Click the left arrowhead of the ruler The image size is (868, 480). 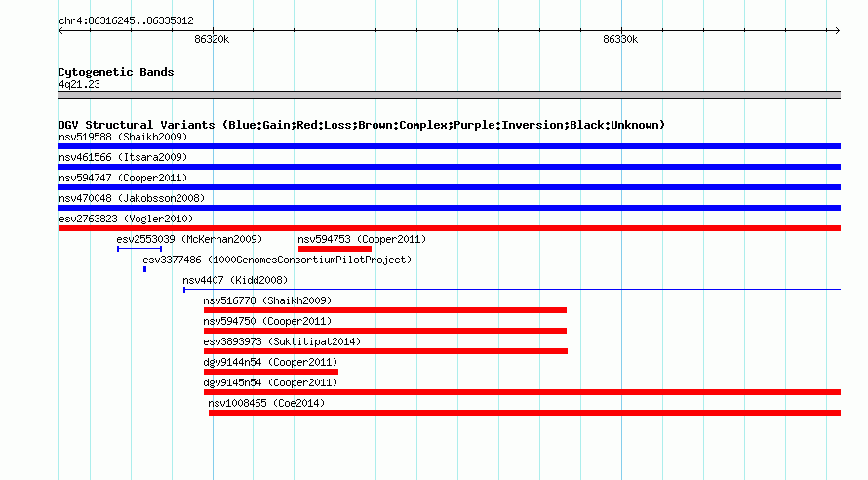pyautogui.click(x=60, y=31)
